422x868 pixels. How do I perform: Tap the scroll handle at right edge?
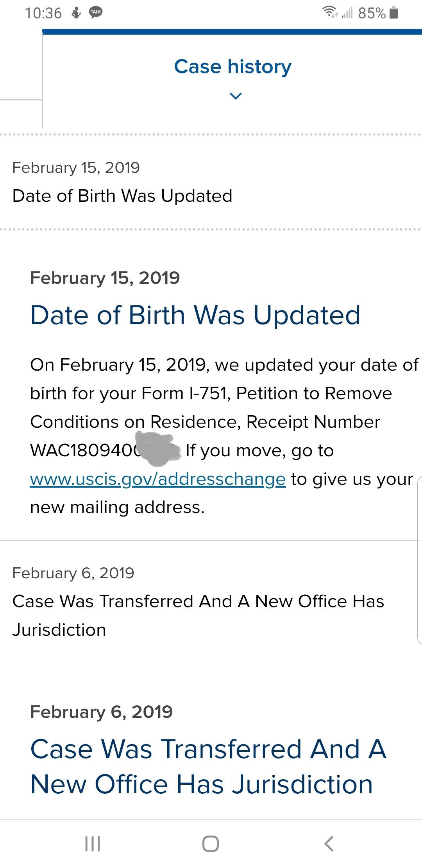420,560
